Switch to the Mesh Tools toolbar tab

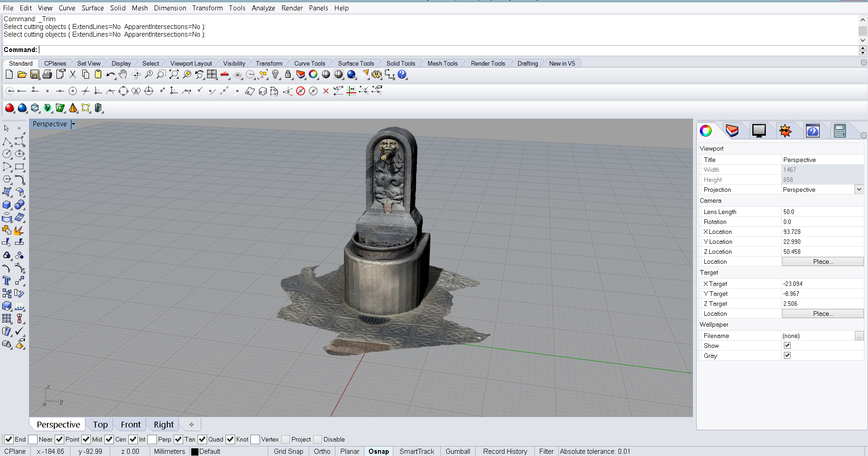[x=442, y=63]
